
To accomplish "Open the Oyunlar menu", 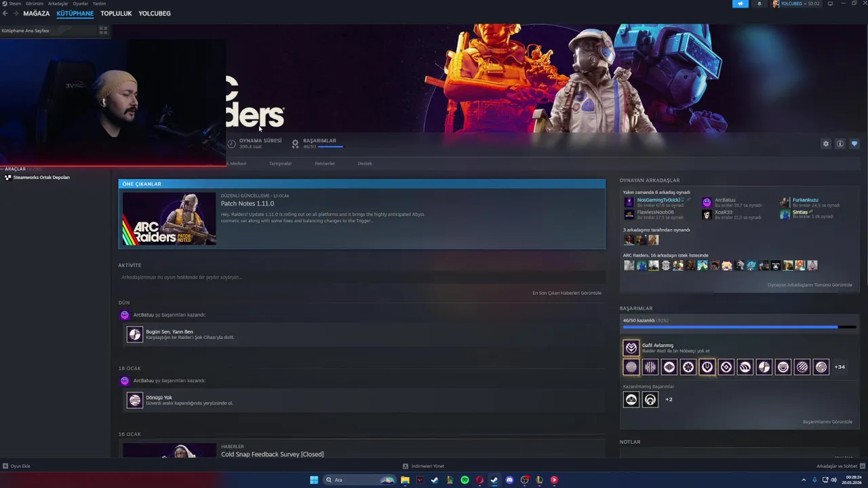I will (x=81, y=3).
